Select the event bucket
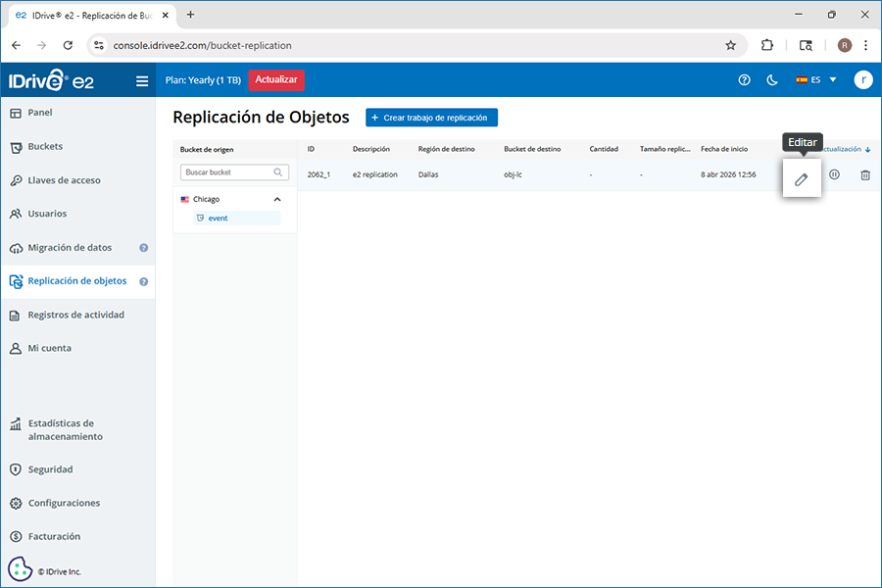 (x=218, y=218)
